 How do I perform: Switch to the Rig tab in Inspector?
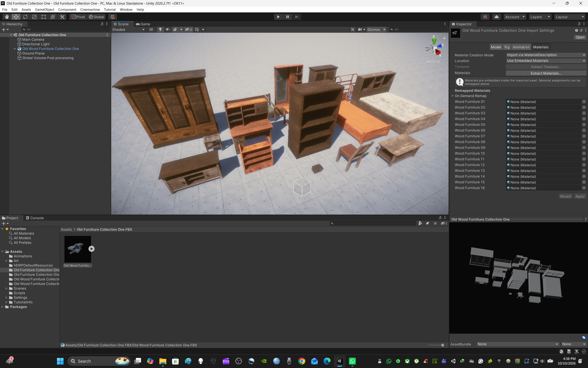[x=507, y=47]
